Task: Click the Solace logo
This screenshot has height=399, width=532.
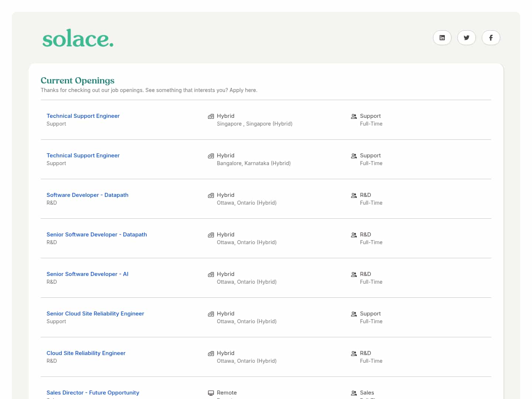Action: click(78, 38)
